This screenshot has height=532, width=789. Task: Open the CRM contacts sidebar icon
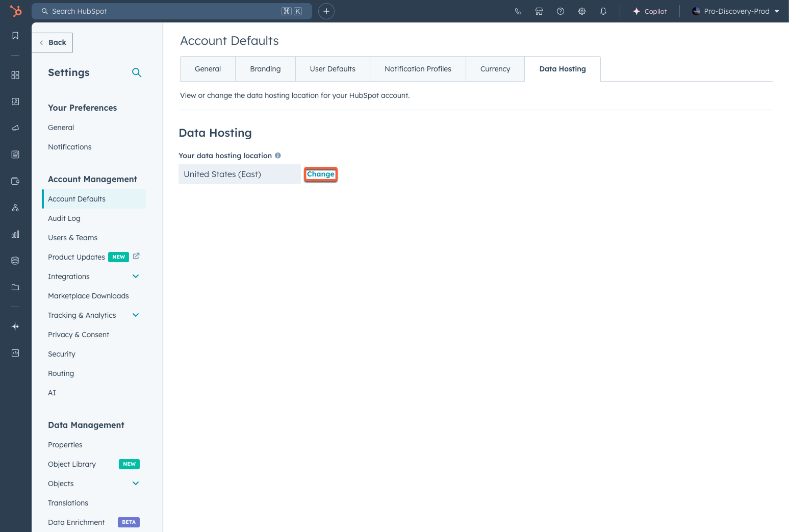(x=15, y=102)
